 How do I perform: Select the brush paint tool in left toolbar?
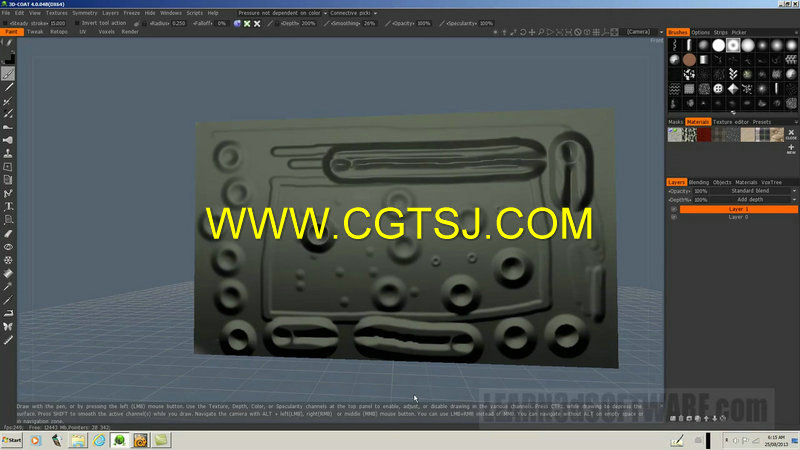pyautogui.click(x=8, y=74)
